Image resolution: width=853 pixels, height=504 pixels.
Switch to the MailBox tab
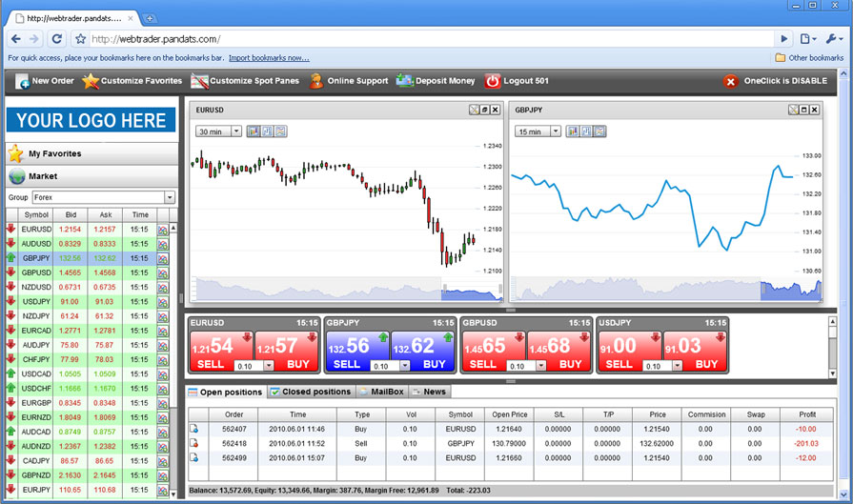(382, 392)
